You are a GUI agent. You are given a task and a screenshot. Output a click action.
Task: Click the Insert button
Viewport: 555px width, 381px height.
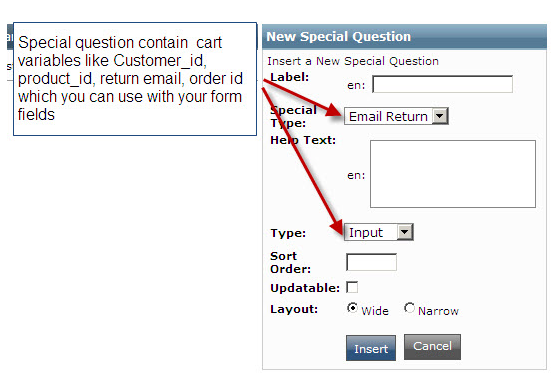pos(371,348)
